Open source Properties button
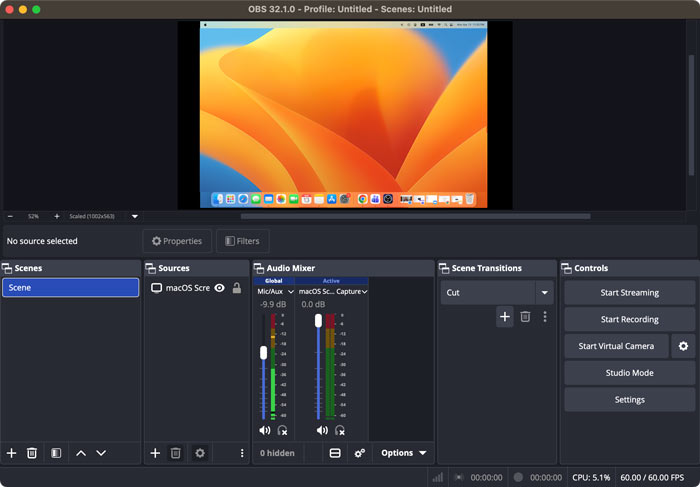 pos(177,241)
